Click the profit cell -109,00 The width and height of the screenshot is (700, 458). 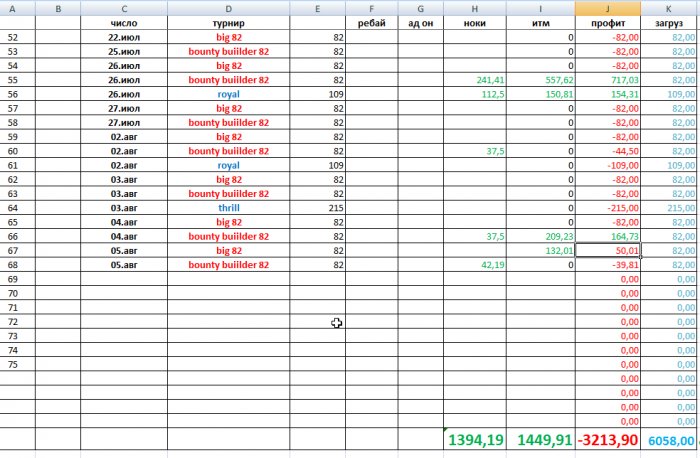(x=608, y=165)
